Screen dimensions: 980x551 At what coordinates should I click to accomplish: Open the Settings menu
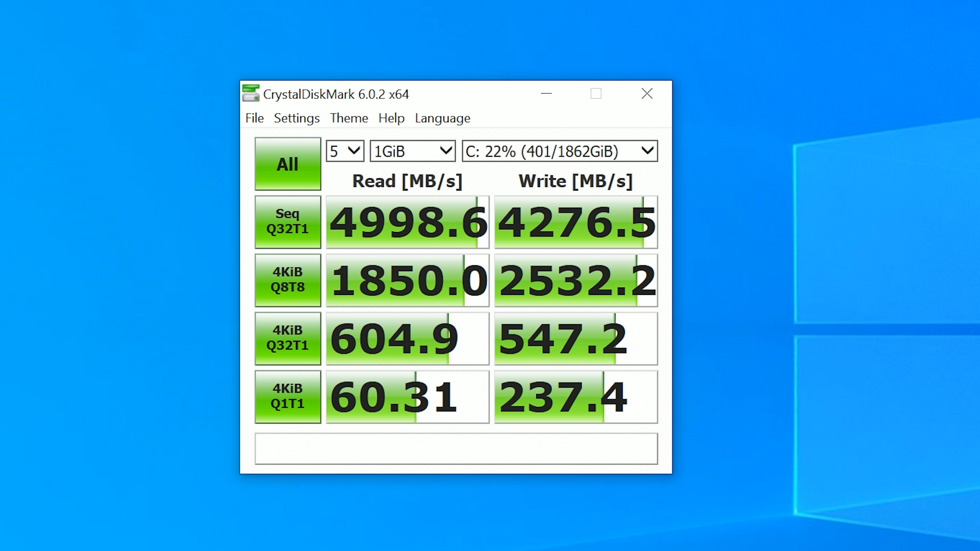[x=297, y=118]
